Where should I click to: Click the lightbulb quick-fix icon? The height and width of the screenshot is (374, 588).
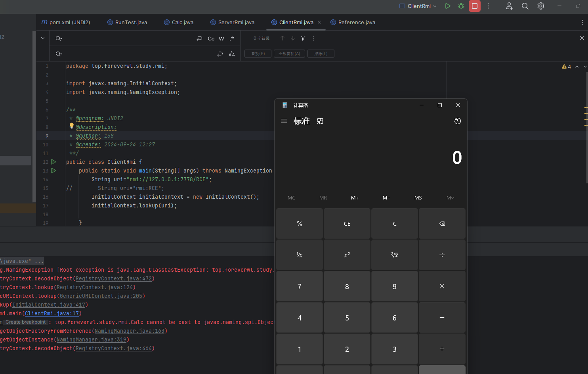point(72,126)
